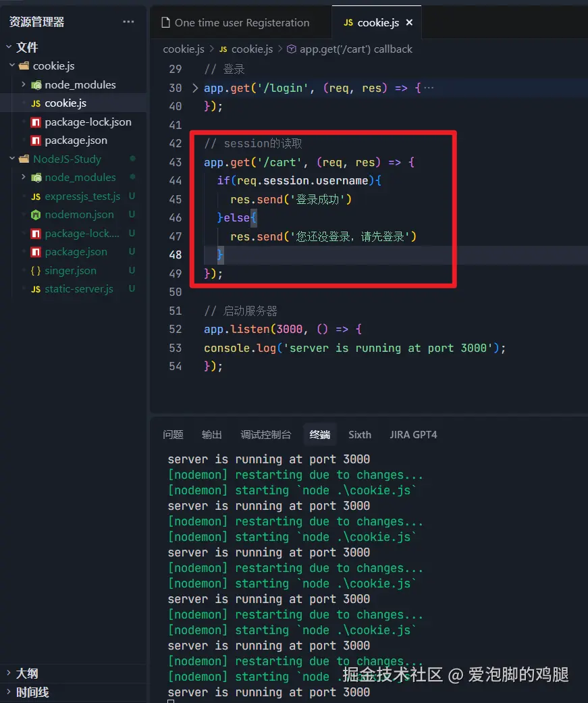Open Explorer more actions ellipsis

128,22
